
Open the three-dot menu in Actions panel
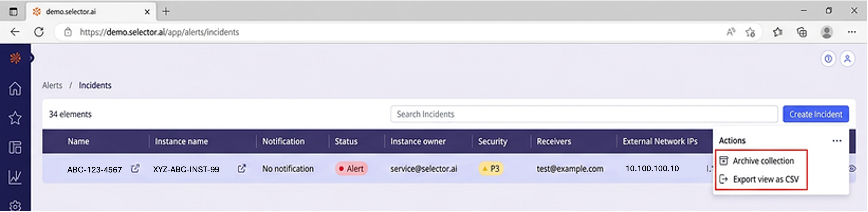837,141
